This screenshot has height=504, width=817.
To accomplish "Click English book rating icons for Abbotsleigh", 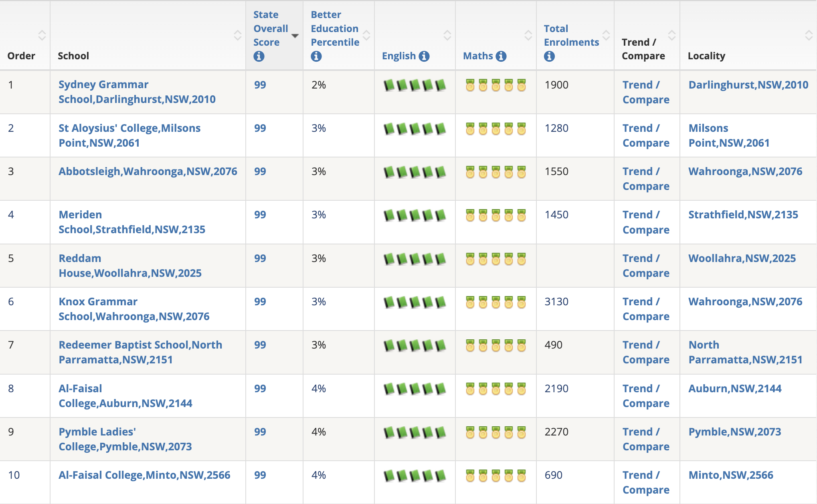I will (415, 172).
